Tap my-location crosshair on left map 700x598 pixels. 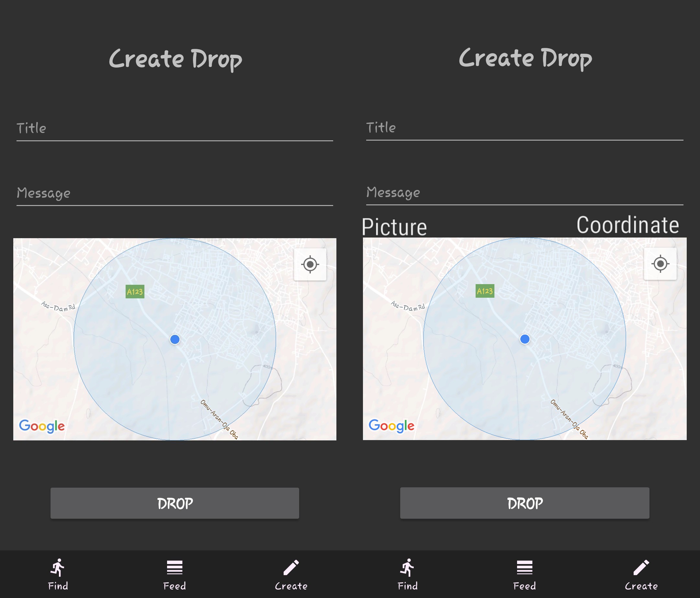pyautogui.click(x=310, y=264)
